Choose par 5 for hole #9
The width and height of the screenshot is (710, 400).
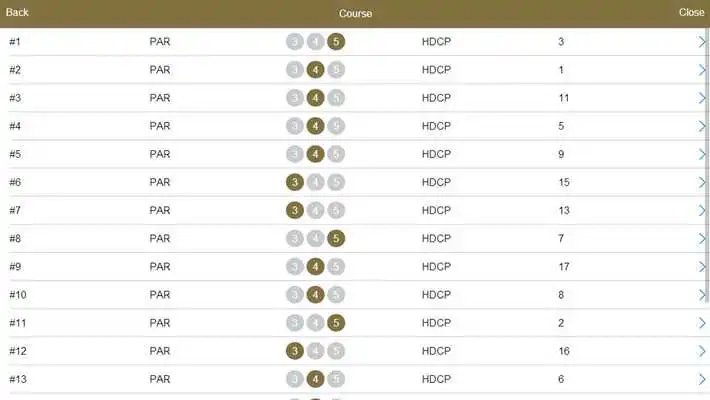tap(336, 266)
